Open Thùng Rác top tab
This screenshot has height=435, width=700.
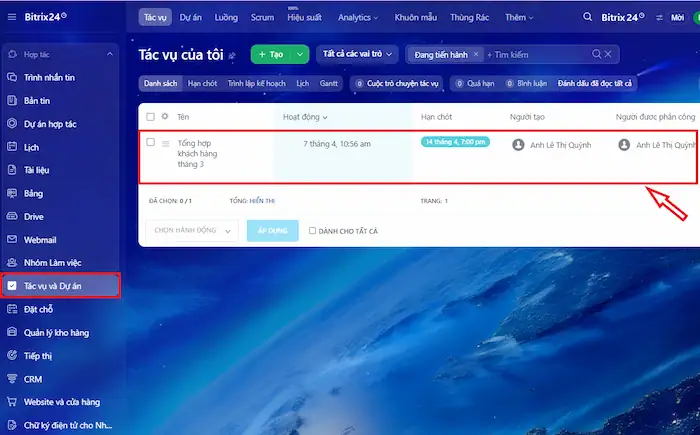[x=469, y=17]
